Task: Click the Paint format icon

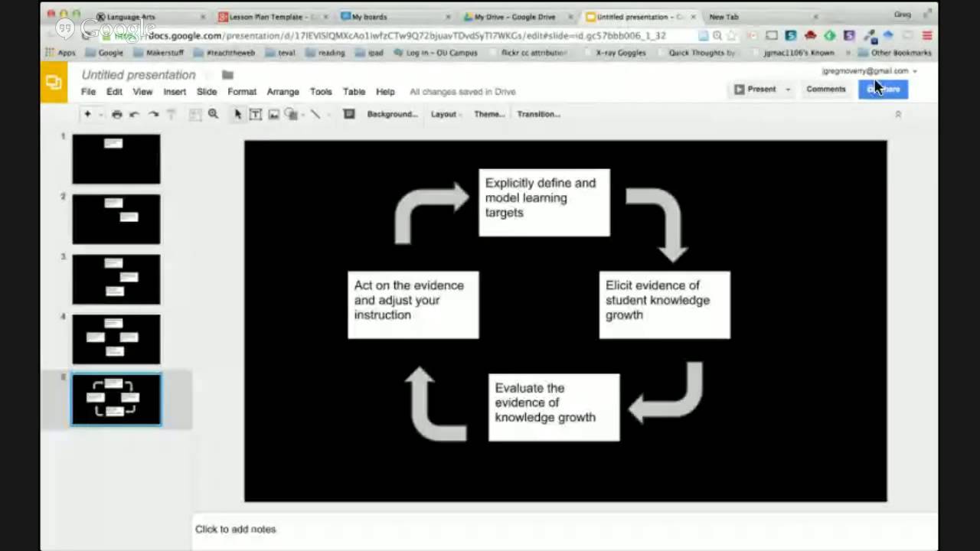Action: (x=171, y=114)
